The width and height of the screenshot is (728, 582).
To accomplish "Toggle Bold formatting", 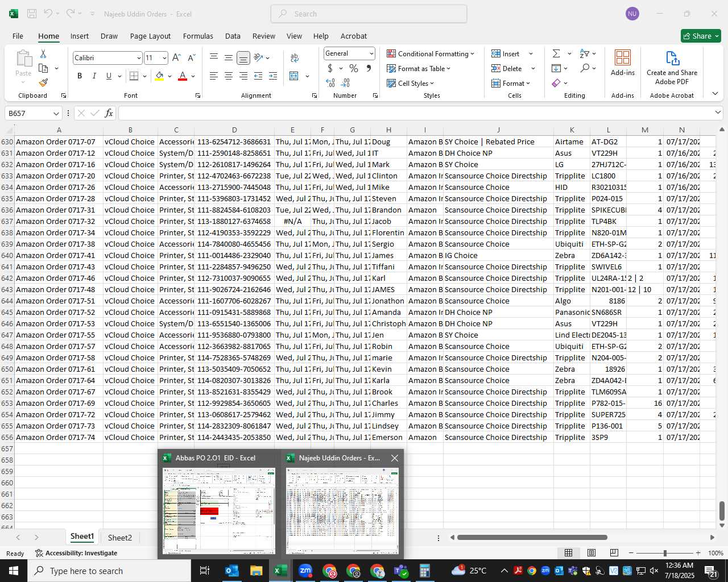I will coord(80,76).
